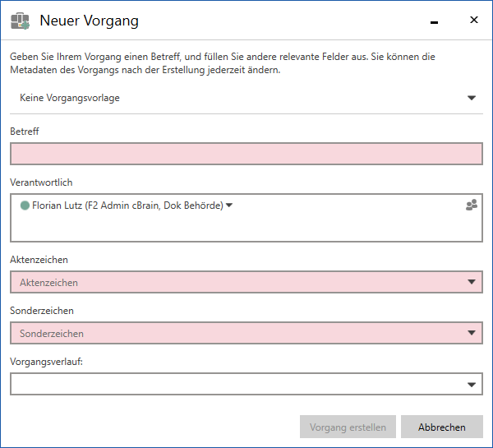Open the Vorgangsverlauf dropdown arrow
Viewport: 493px width, 448px height.
[x=472, y=385]
